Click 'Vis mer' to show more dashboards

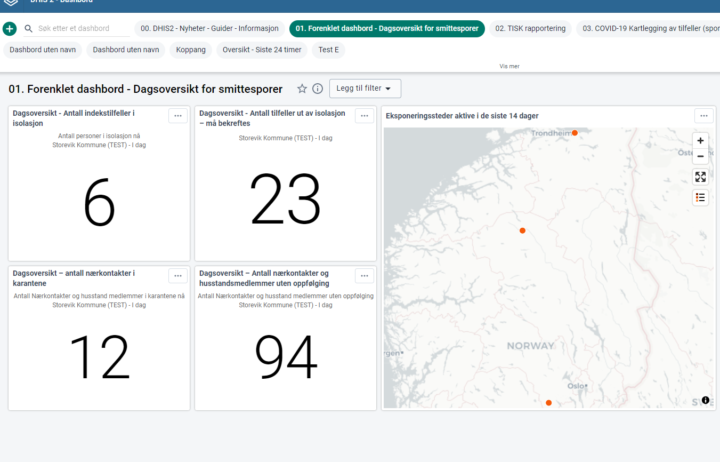click(509, 66)
